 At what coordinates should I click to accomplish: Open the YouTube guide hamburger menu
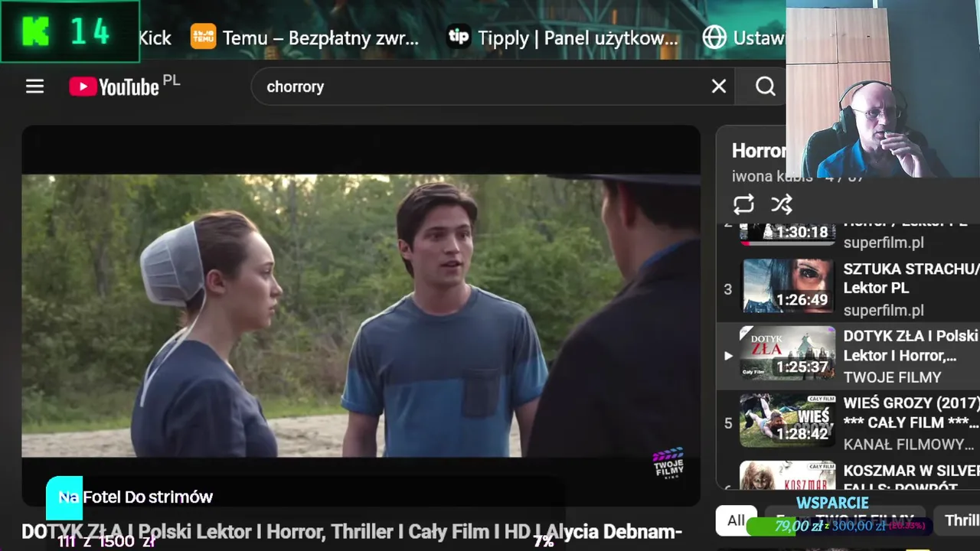coord(34,86)
